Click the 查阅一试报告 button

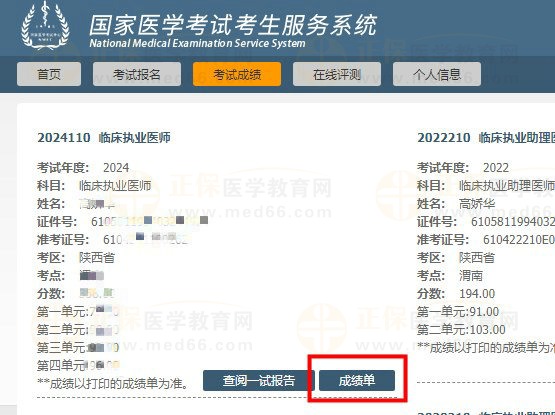(x=259, y=381)
